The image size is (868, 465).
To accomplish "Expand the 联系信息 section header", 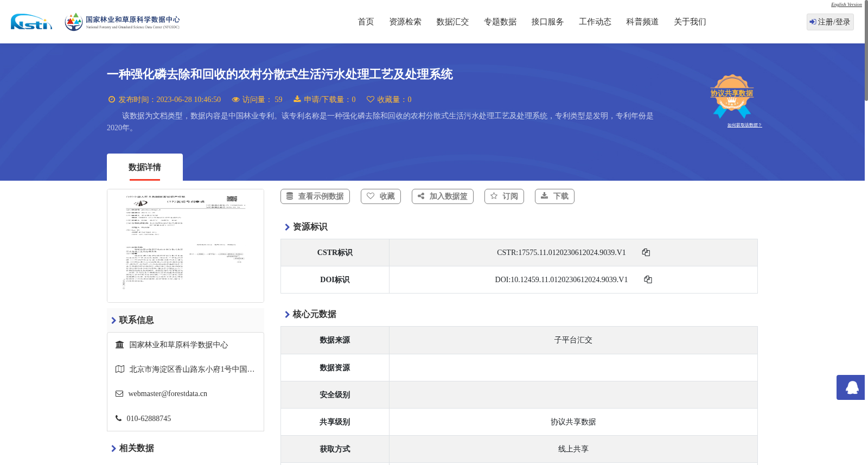I will 186,320.
